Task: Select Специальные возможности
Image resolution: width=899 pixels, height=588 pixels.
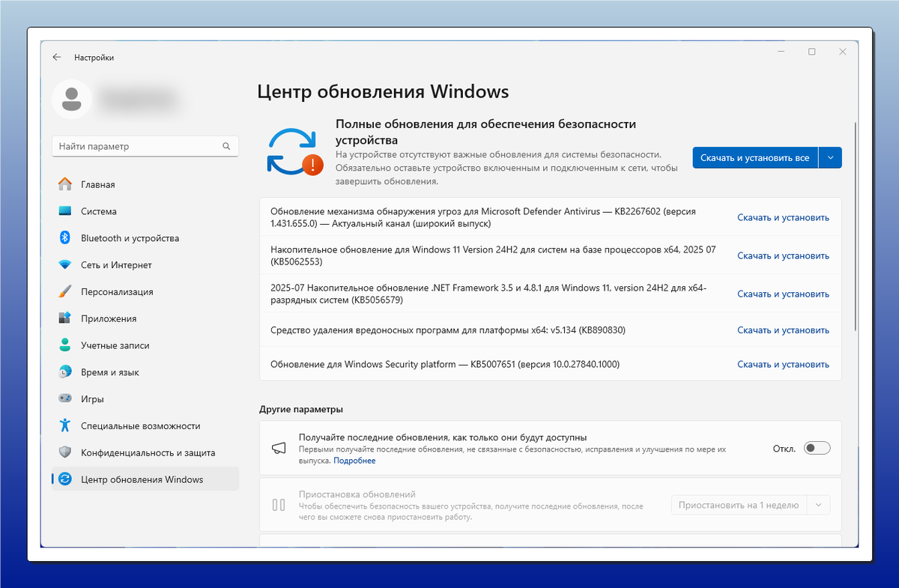Action: coord(145,425)
